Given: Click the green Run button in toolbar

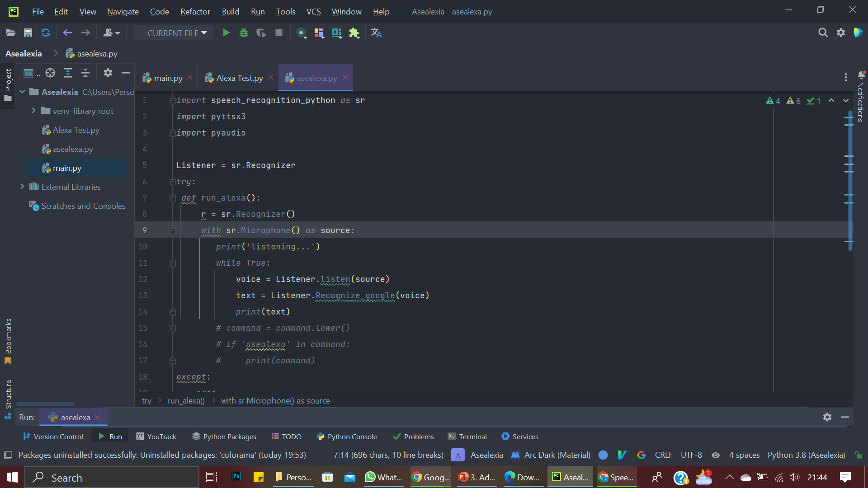Looking at the screenshot, I should point(226,33).
